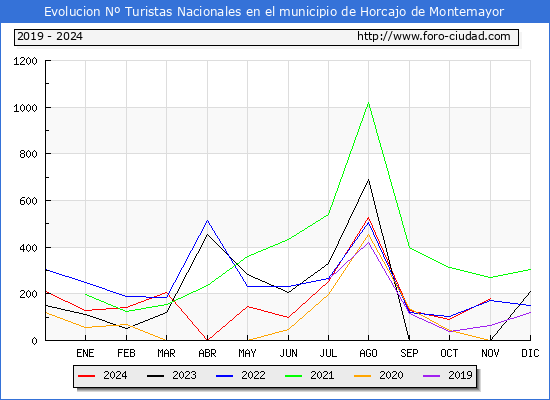Click the NOV month axis label

click(490, 353)
